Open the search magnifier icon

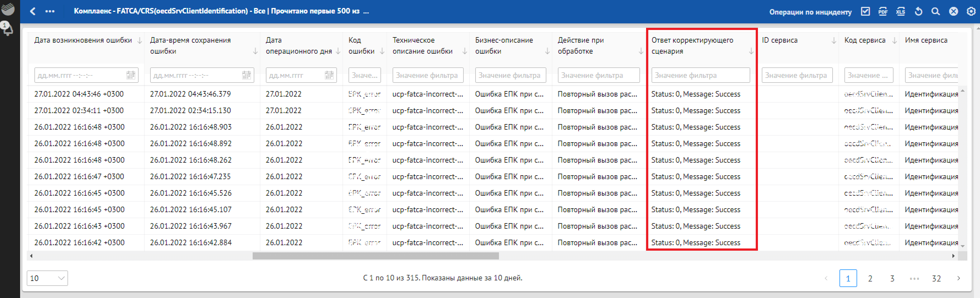pyautogui.click(x=935, y=11)
